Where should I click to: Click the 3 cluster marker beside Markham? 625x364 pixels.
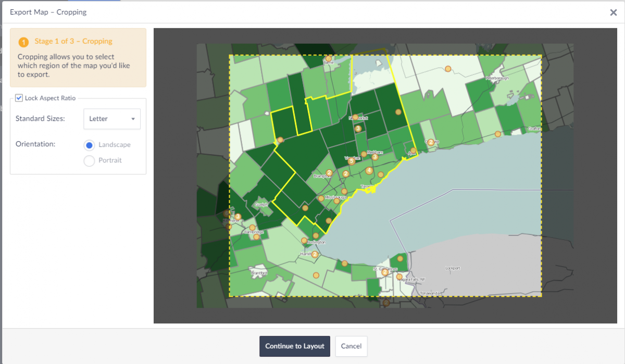(x=375, y=157)
